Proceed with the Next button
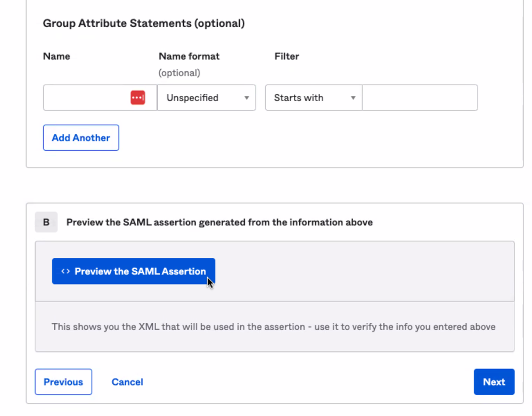532x416 pixels. point(494,382)
